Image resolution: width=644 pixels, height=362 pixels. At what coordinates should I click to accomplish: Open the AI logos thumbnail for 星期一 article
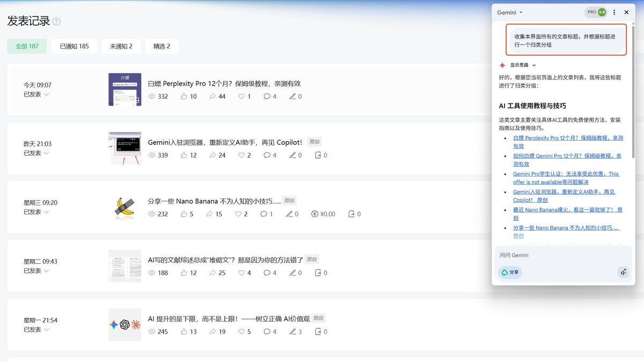tap(125, 324)
